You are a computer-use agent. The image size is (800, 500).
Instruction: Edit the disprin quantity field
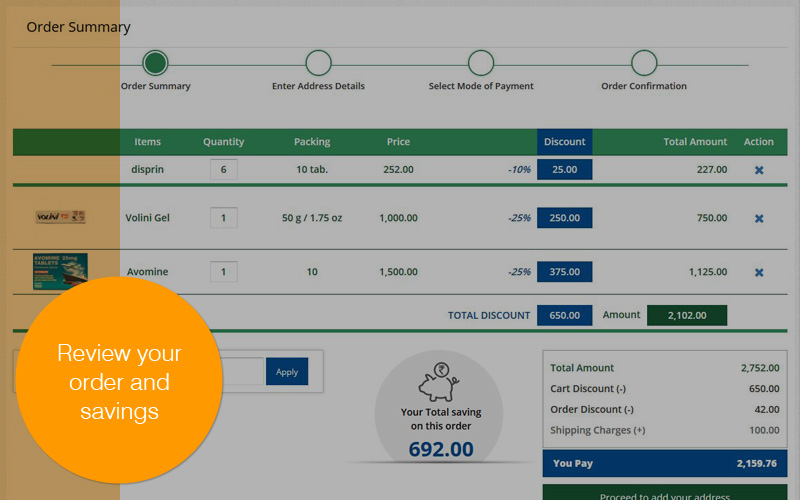tap(223, 170)
